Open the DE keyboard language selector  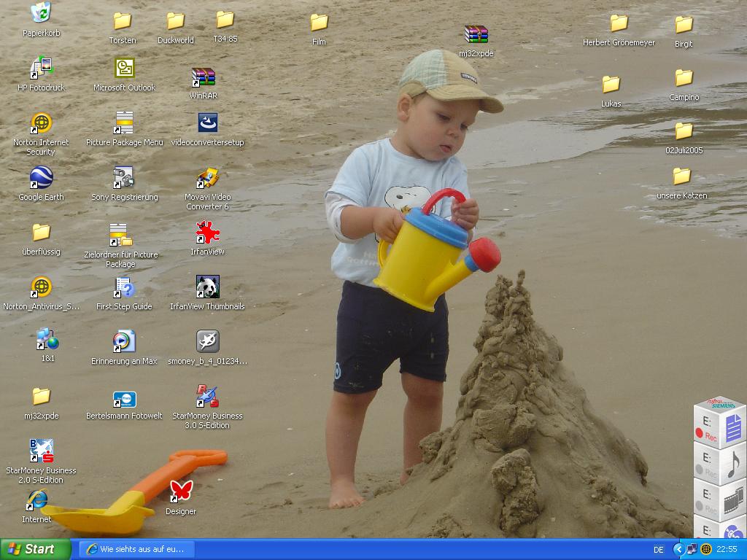659,550
